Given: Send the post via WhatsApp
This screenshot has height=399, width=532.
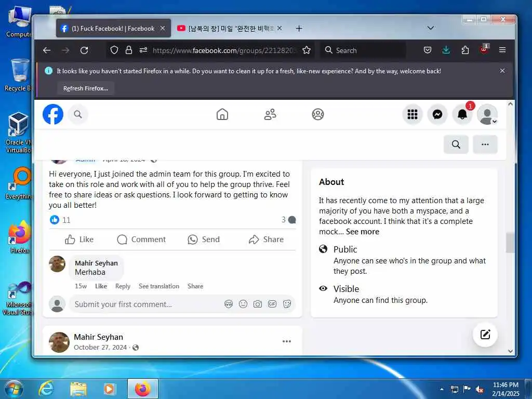Looking at the screenshot, I should (204, 240).
